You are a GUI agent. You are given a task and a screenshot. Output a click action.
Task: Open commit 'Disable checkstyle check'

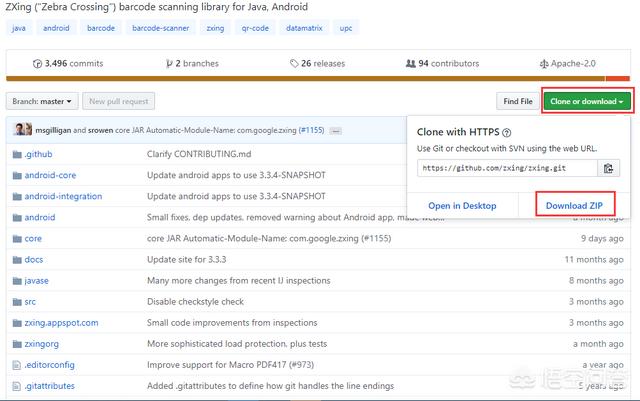195,302
